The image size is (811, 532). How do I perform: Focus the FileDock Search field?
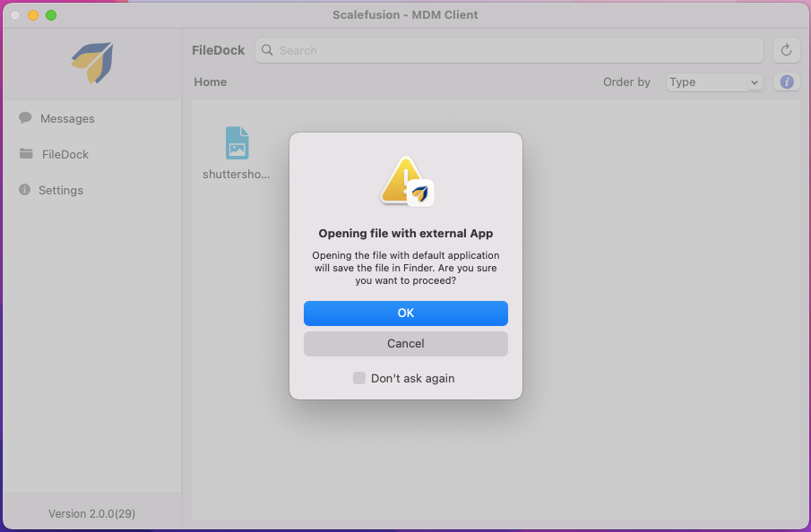(x=509, y=50)
